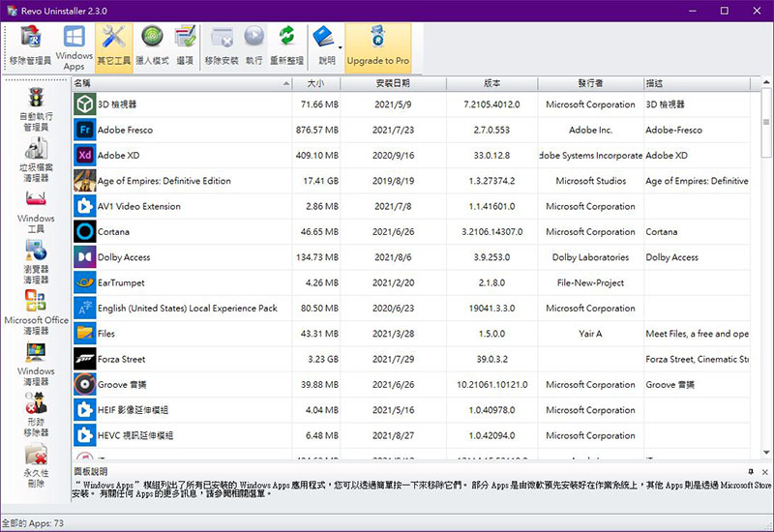The width and height of the screenshot is (774, 532).
Task: Sort list by 版本 version column
Action: pyautogui.click(x=491, y=83)
